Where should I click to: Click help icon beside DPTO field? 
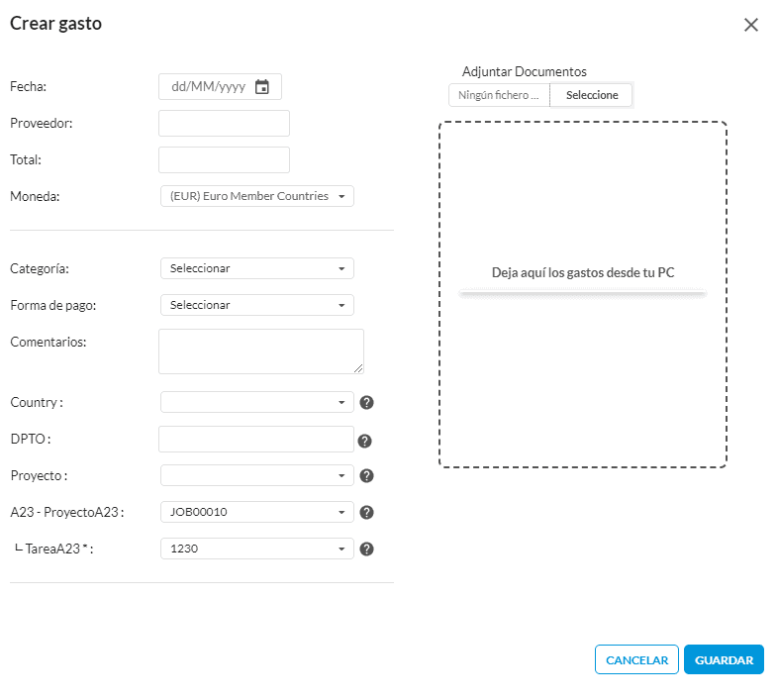(364, 441)
